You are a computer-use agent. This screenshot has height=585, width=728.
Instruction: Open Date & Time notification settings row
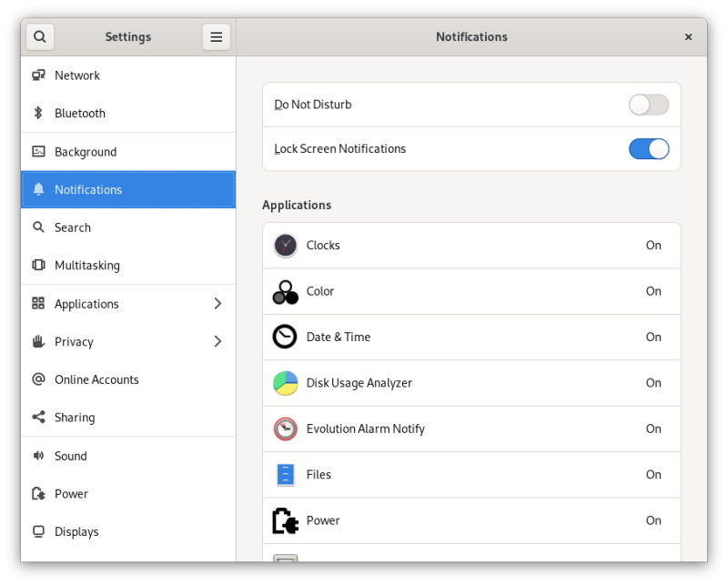point(471,338)
